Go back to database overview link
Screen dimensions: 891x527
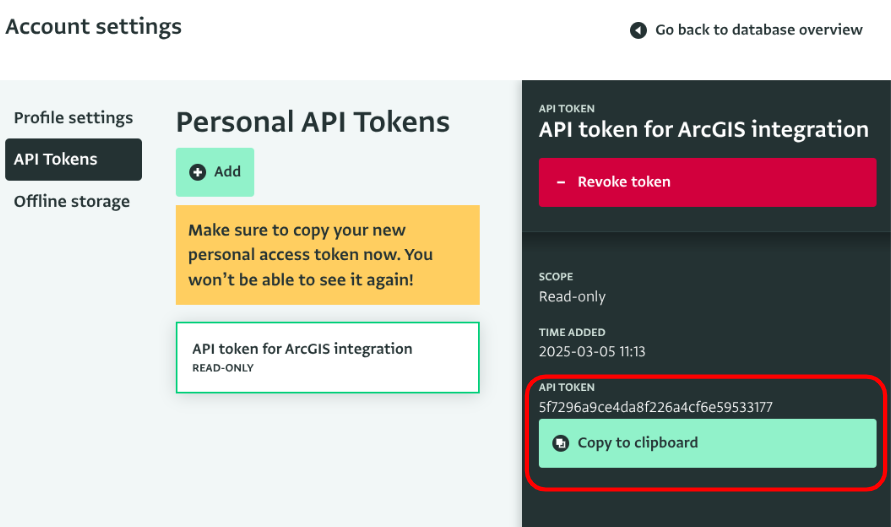tap(758, 30)
